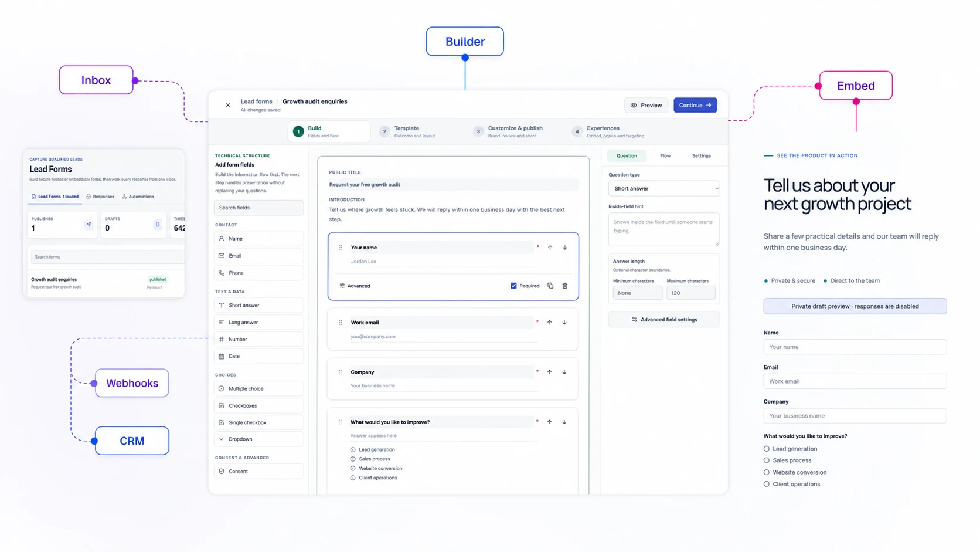Screen dimensions: 980x552
Task: Choose Lead generation radio in embed preview
Action: click(767, 449)
